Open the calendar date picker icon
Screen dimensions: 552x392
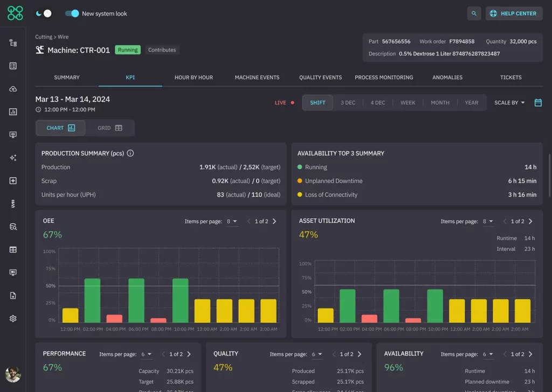537,103
